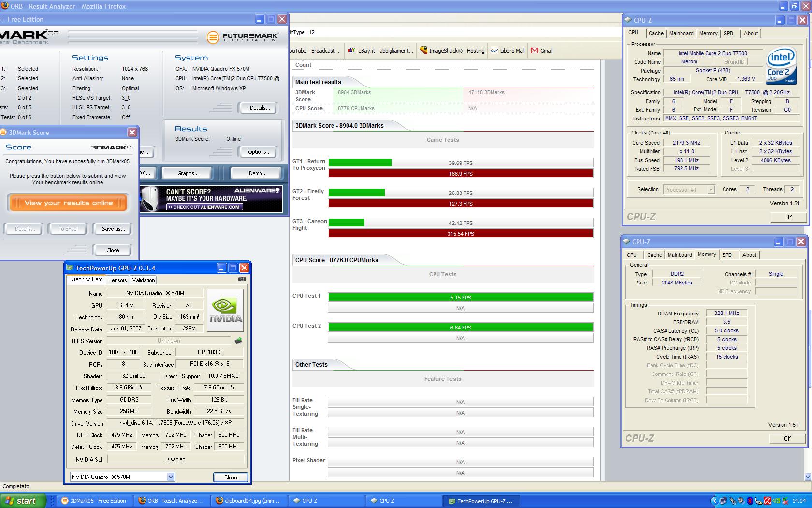Click View your results online button

click(68, 203)
